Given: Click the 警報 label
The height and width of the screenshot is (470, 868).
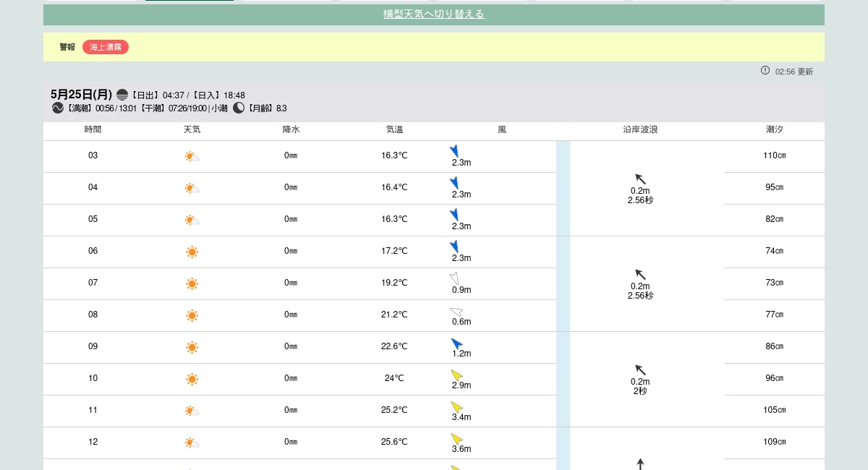Looking at the screenshot, I should coord(67,47).
